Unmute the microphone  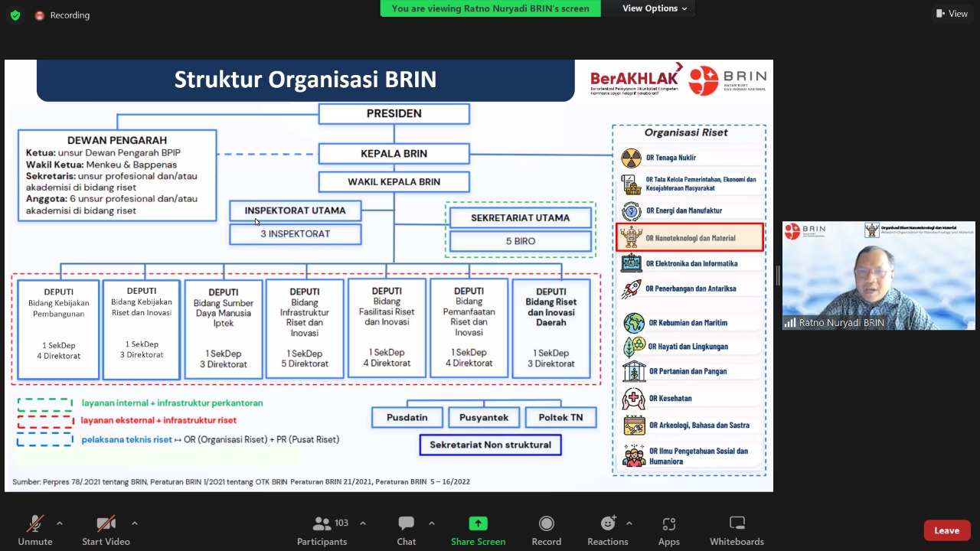pyautogui.click(x=35, y=530)
